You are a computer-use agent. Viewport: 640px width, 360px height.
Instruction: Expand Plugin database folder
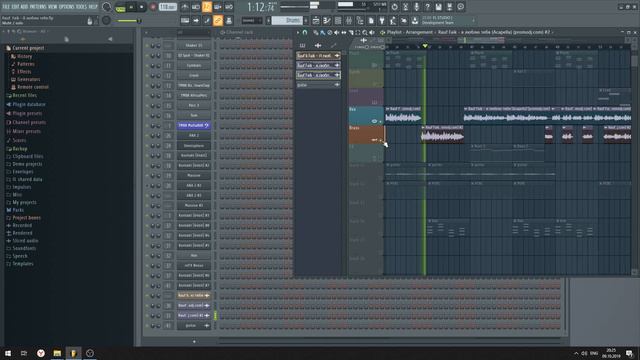(29, 104)
